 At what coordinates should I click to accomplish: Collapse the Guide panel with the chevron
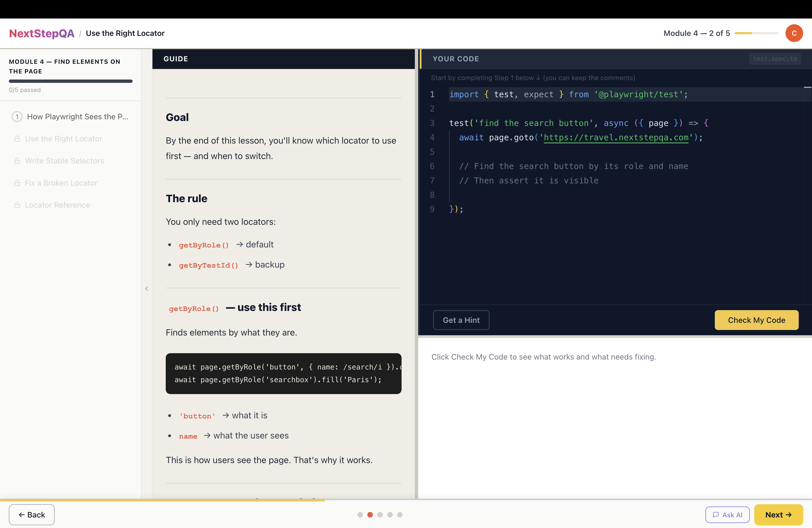coord(147,289)
